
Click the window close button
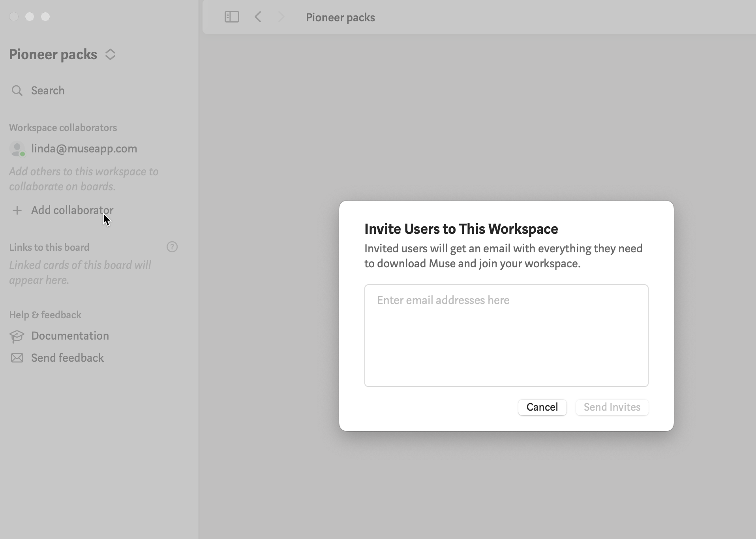click(x=14, y=17)
